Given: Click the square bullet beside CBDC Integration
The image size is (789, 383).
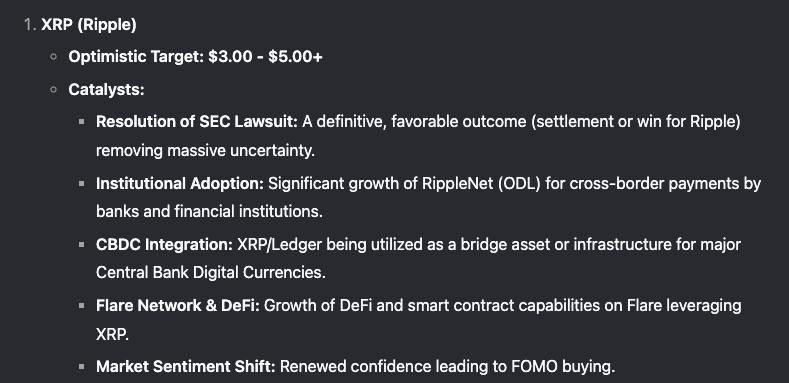Looking at the screenshot, I should 82,245.
